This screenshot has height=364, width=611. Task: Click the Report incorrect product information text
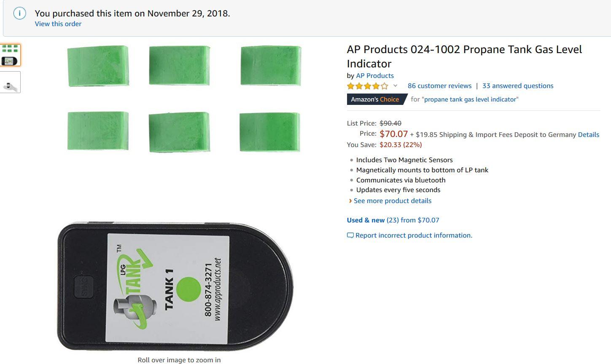[414, 236]
